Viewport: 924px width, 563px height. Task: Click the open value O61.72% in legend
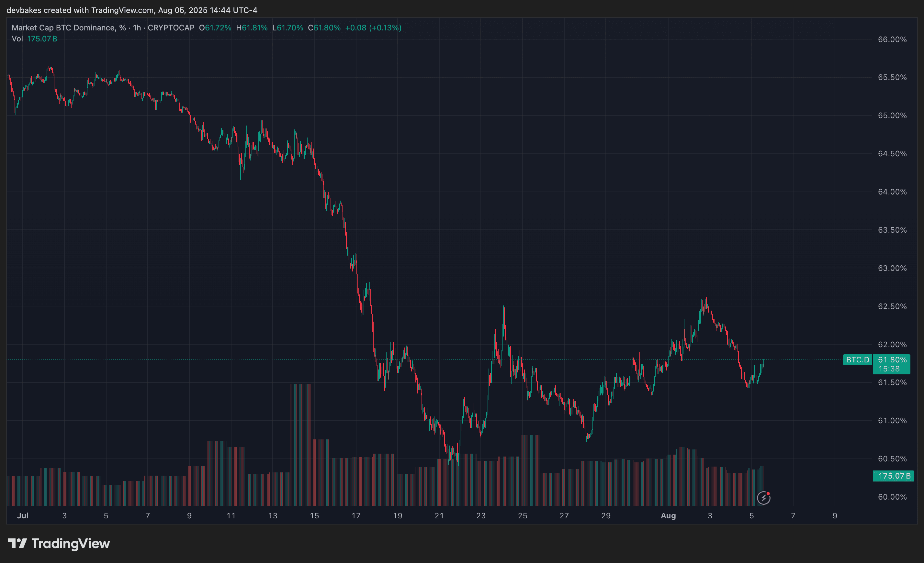click(x=215, y=28)
